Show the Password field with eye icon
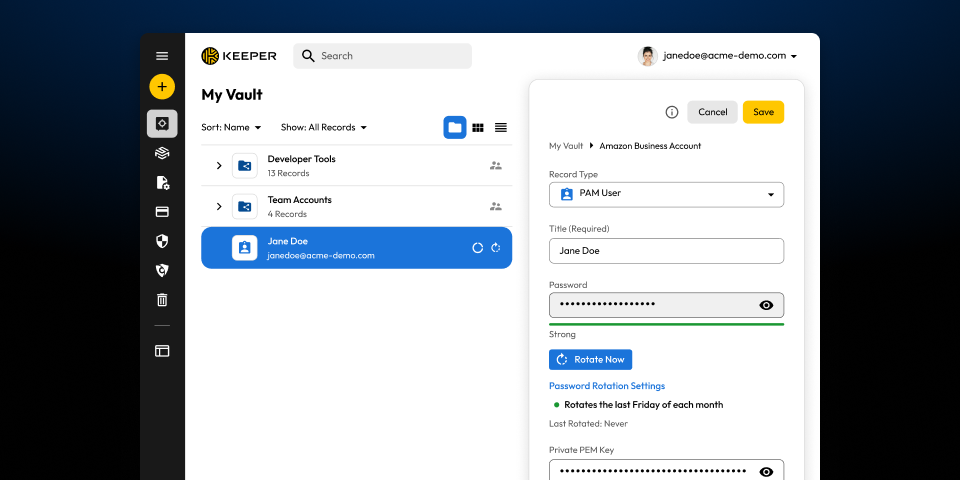This screenshot has width=960, height=480. tap(766, 305)
